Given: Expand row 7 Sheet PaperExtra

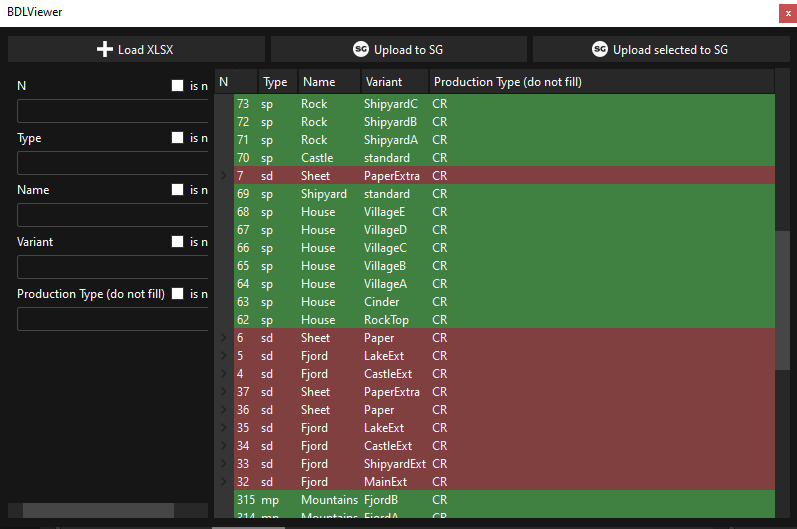Looking at the screenshot, I should [224, 176].
